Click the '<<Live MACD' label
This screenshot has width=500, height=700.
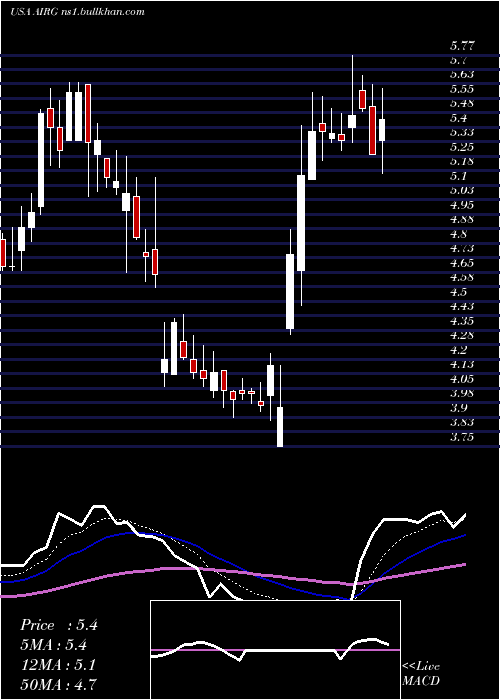[421, 674]
